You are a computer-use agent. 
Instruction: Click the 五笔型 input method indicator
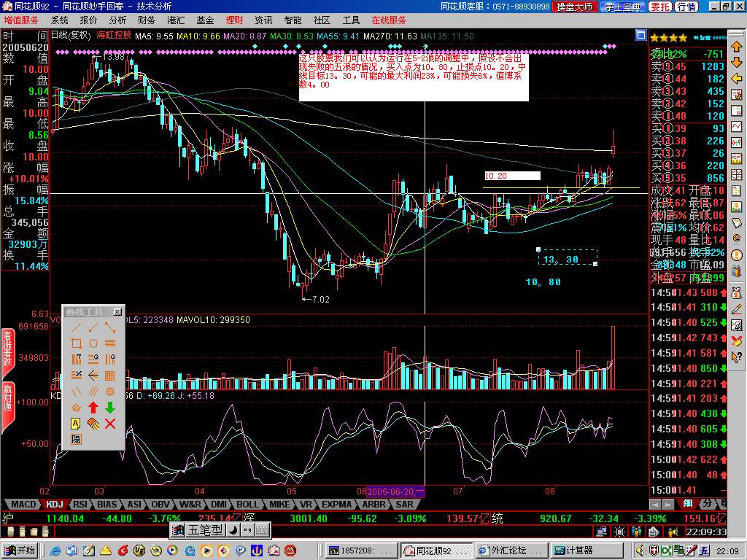205,529
